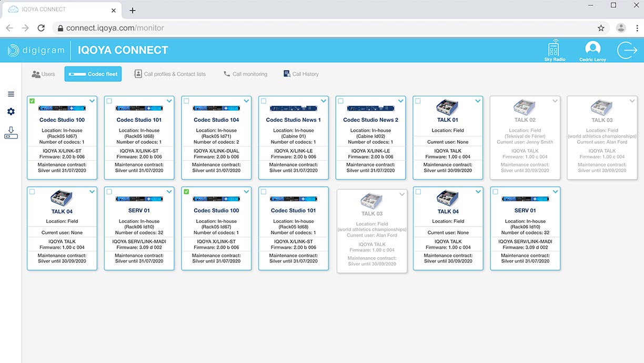This screenshot has width=644, height=363.
Task: Uncheck the top-row Codec Studio 100 checkbox
Action: point(32,101)
